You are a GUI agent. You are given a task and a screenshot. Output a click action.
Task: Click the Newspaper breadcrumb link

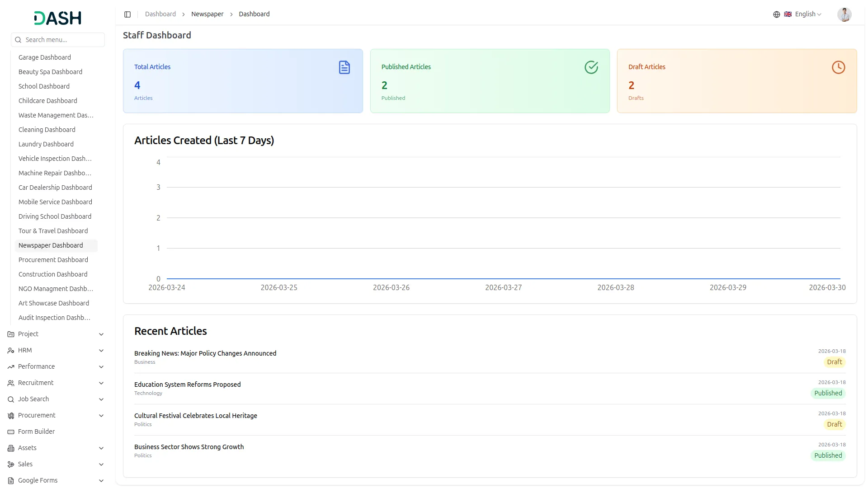[x=207, y=14]
